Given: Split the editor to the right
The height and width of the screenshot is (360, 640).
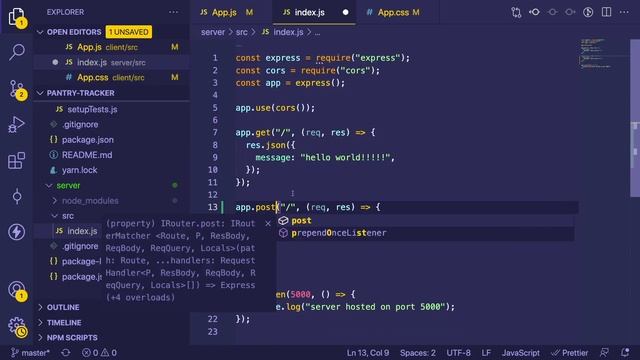Looking at the screenshot, I should click(607, 12).
